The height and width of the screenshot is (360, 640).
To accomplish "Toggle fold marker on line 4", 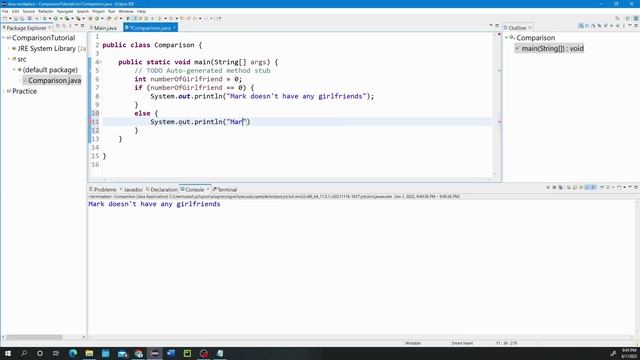I will pyautogui.click(x=101, y=62).
